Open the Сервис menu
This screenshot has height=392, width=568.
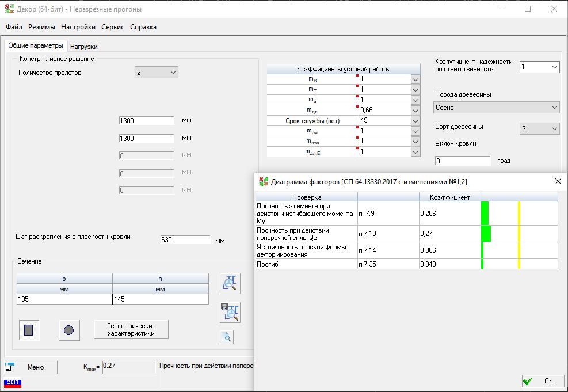click(113, 27)
